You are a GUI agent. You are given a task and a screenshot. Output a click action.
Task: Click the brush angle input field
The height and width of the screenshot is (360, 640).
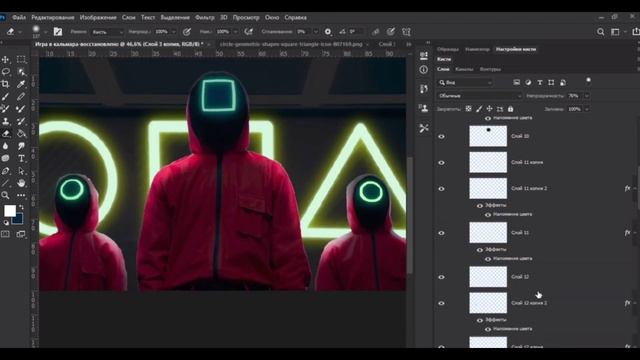(355, 31)
